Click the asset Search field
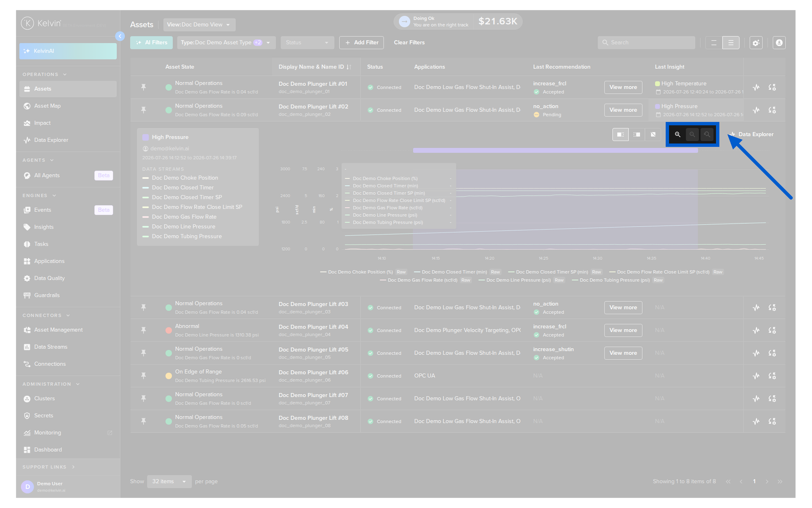 646,43
